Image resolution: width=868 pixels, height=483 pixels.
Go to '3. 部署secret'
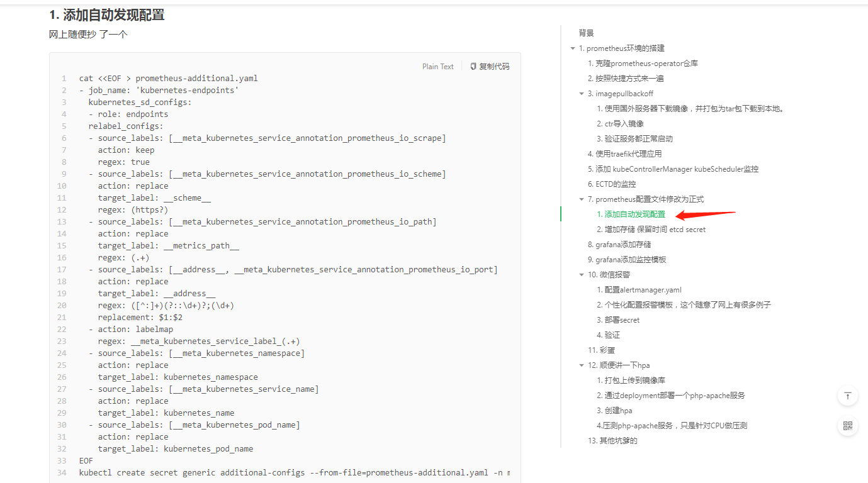click(x=618, y=320)
